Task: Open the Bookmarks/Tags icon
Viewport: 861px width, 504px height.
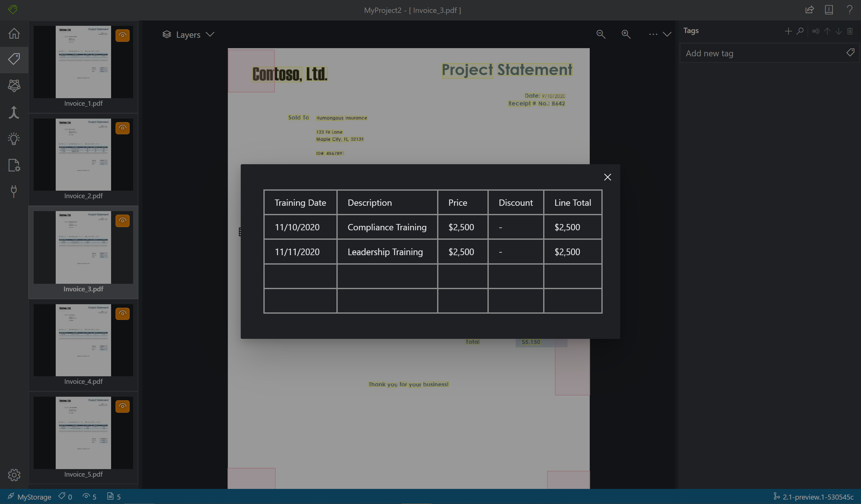Action: pyautogui.click(x=14, y=59)
